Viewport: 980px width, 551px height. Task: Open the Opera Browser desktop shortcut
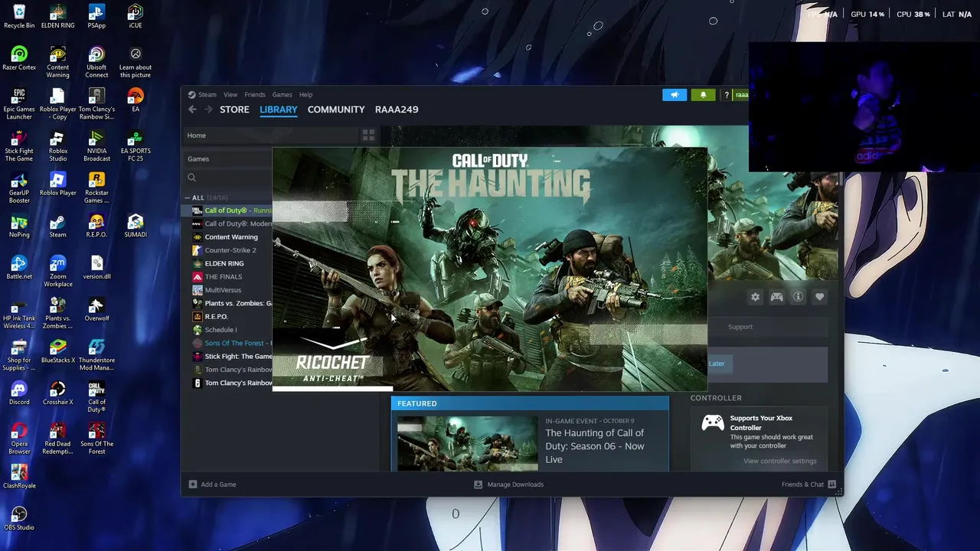tap(19, 439)
